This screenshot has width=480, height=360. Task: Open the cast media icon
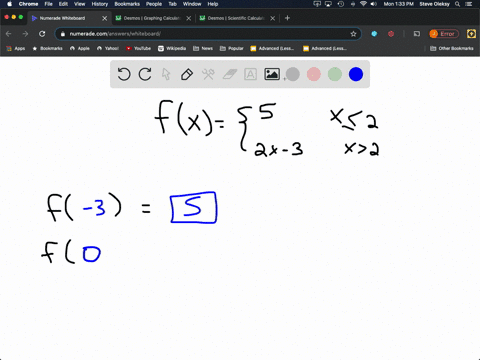pos(417,34)
